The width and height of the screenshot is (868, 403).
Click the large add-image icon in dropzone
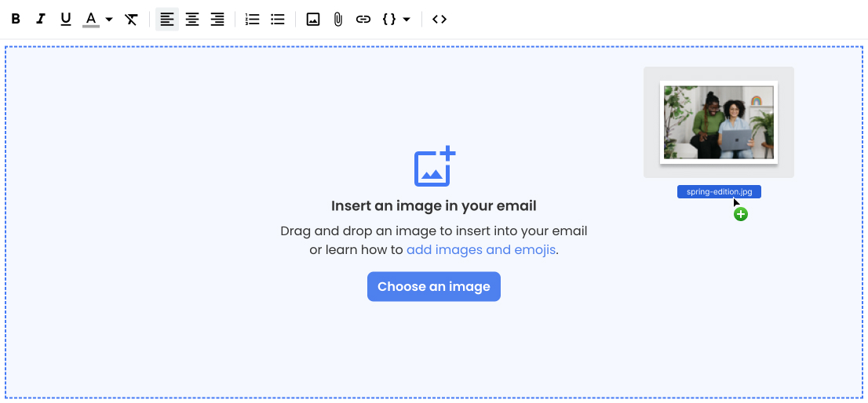[x=435, y=166]
